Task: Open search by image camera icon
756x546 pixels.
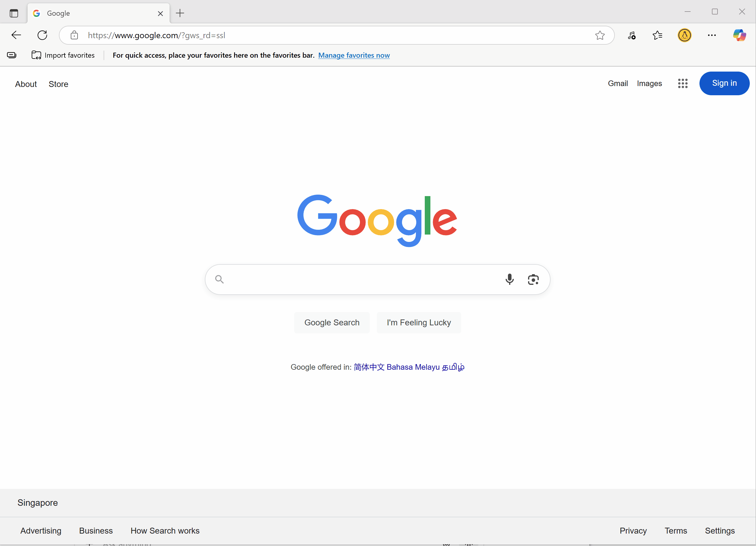Action: [x=533, y=280]
